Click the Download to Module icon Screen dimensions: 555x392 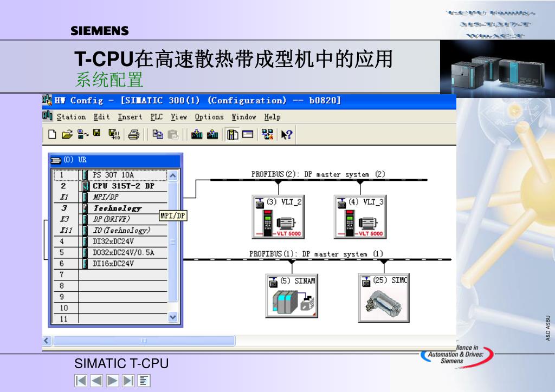[x=197, y=134]
